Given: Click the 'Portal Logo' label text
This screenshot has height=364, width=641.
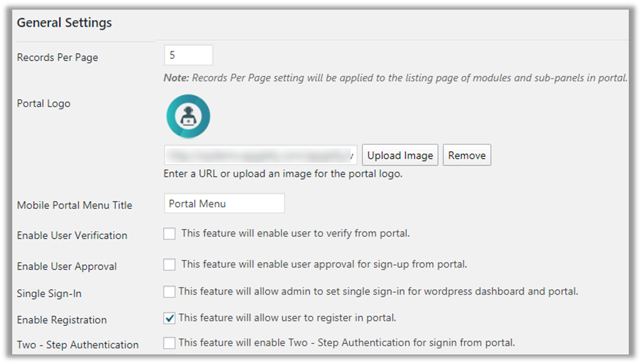Looking at the screenshot, I should [44, 104].
